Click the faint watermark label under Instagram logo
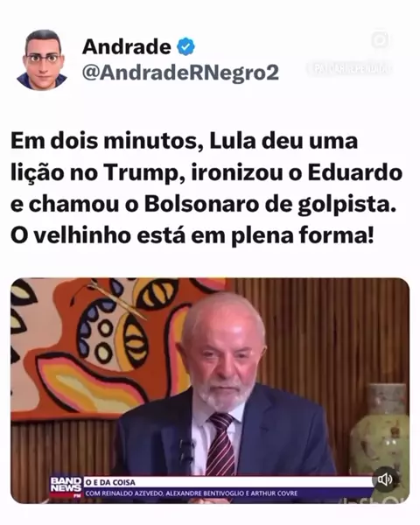Viewport: 420px width, 525px height. 349,69
